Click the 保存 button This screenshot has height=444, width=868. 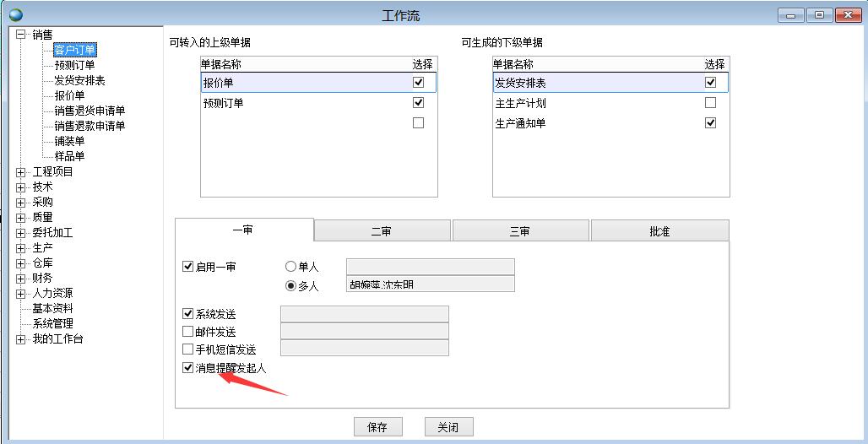click(377, 427)
